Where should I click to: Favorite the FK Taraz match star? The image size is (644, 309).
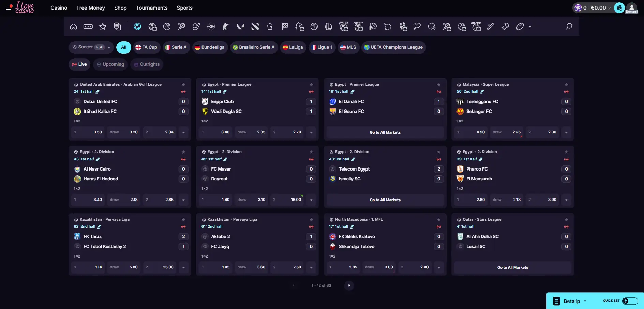(x=183, y=220)
